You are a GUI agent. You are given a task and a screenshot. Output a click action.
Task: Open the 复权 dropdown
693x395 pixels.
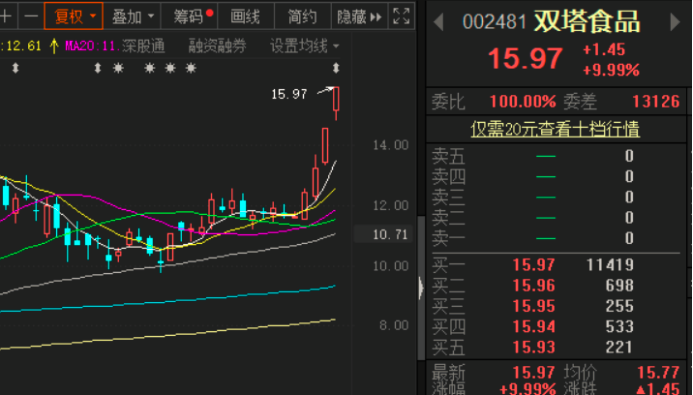[74, 16]
